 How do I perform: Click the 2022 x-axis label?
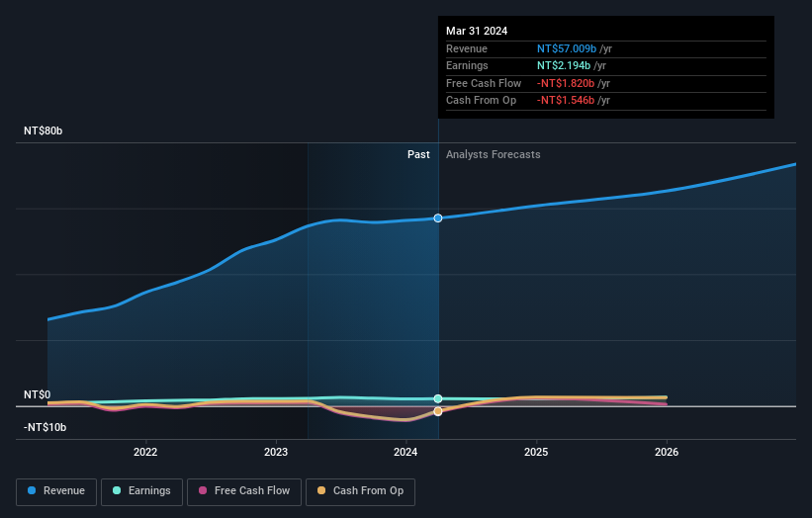145,452
